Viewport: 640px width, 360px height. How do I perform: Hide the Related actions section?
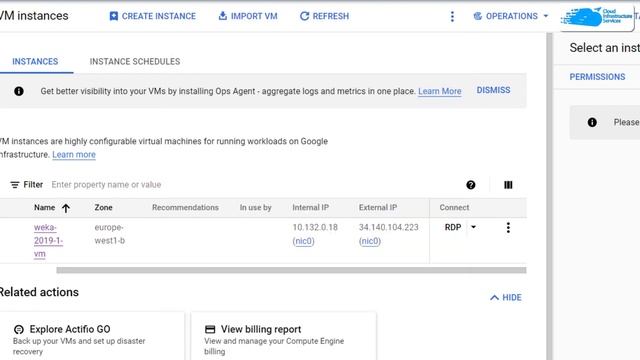point(506,298)
